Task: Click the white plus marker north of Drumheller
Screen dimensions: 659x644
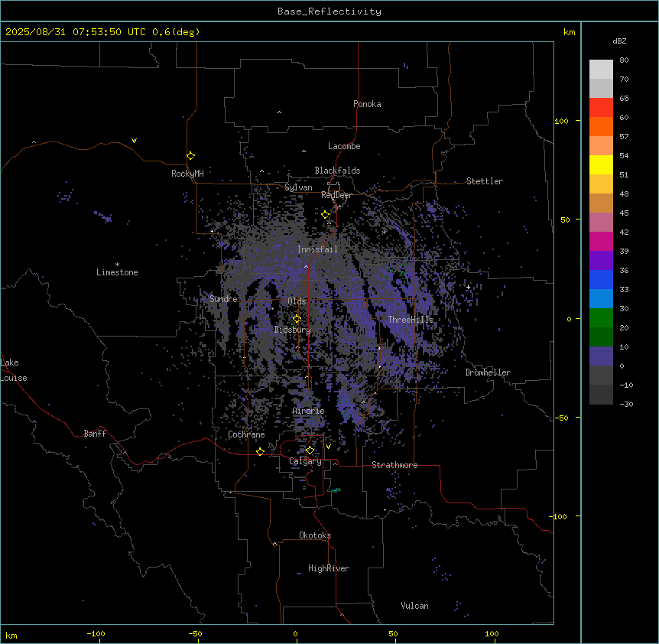Action: click(x=468, y=287)
